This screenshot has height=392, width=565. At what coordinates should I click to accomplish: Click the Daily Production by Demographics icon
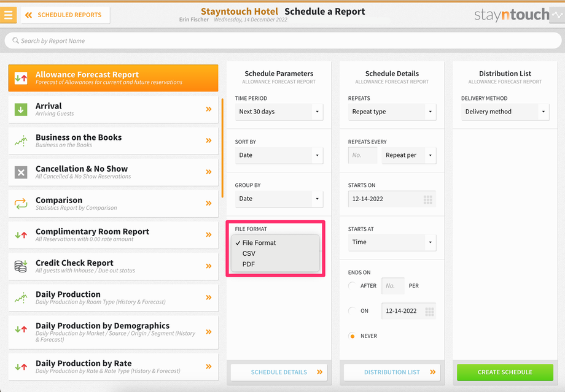pyautogui.click(x=21, y=329)
